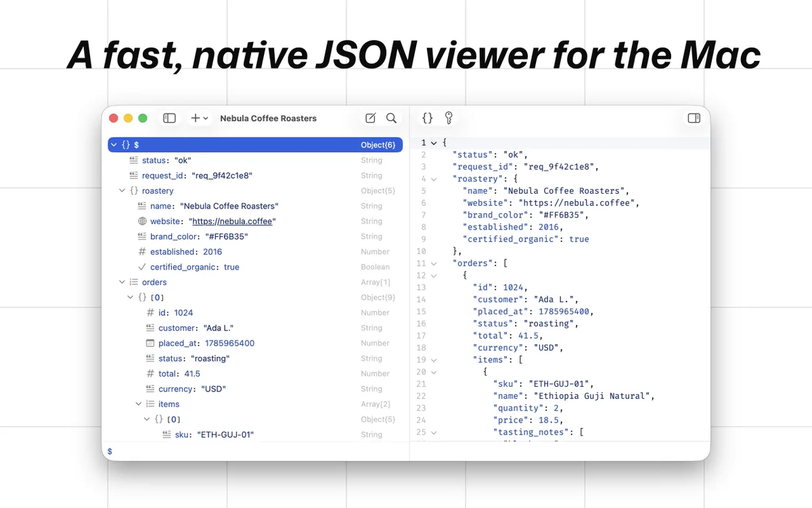Click hash icon beside id 1024
The height and width of the screenshot is (508, 812).
[x=150, y=313]
